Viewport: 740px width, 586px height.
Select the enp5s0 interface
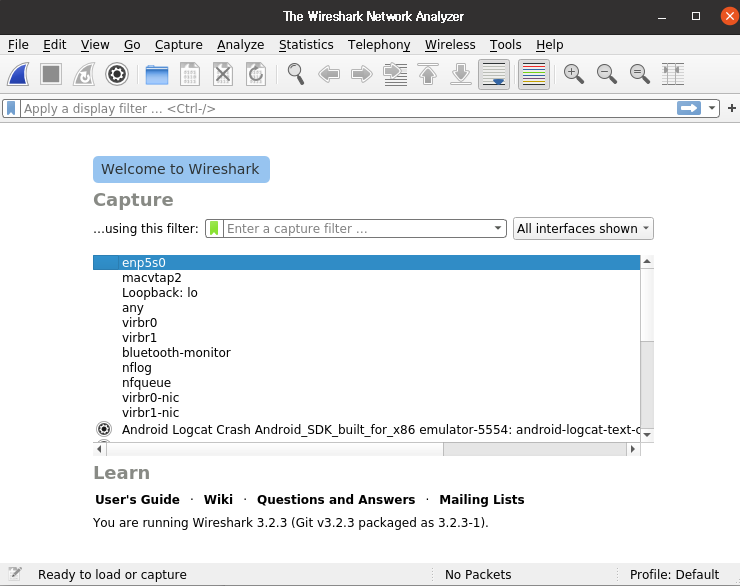tap(366, 263)
